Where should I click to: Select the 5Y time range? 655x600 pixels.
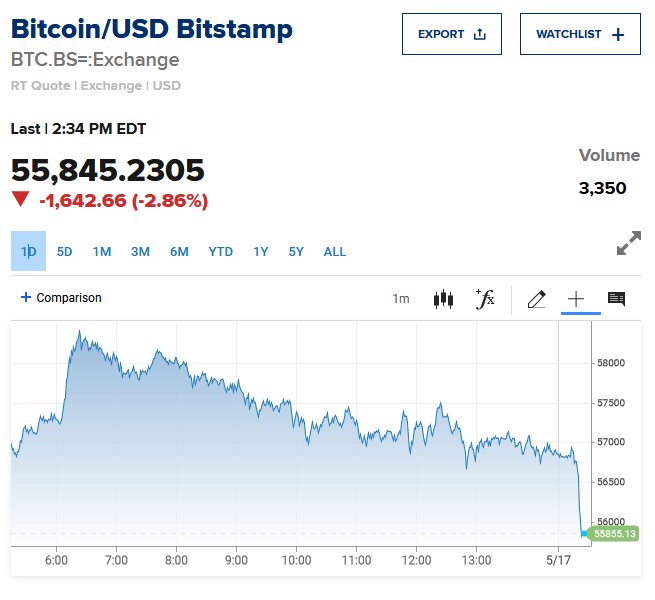point(296,251)
